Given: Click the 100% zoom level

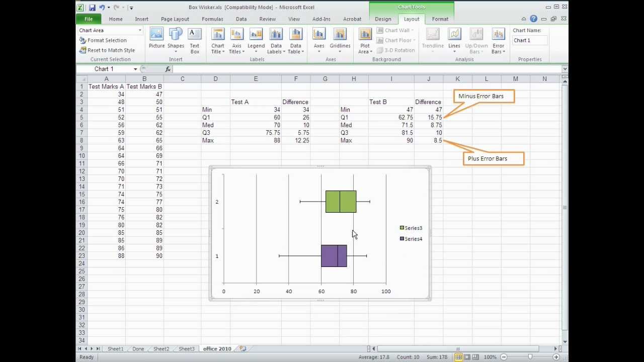Looking at the screenshot, I should click(x=490, y=357).
